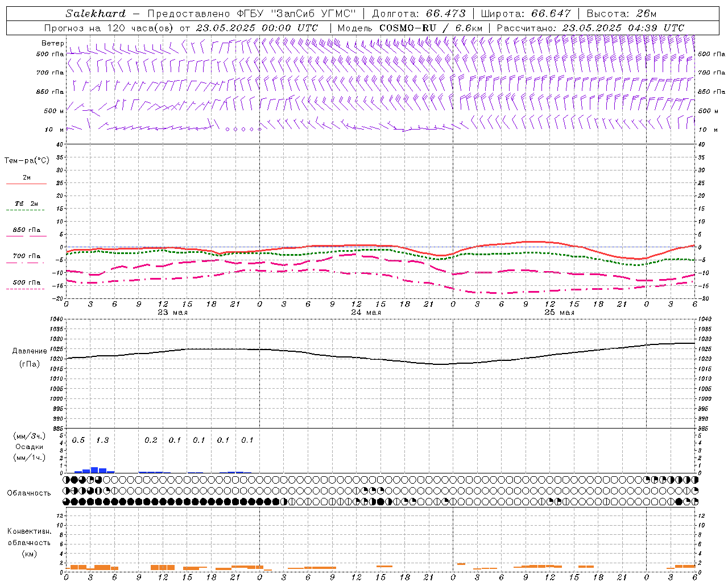The image size is (728, 582).
Task: Select the 25 мая date label
Action: [559, 313]
